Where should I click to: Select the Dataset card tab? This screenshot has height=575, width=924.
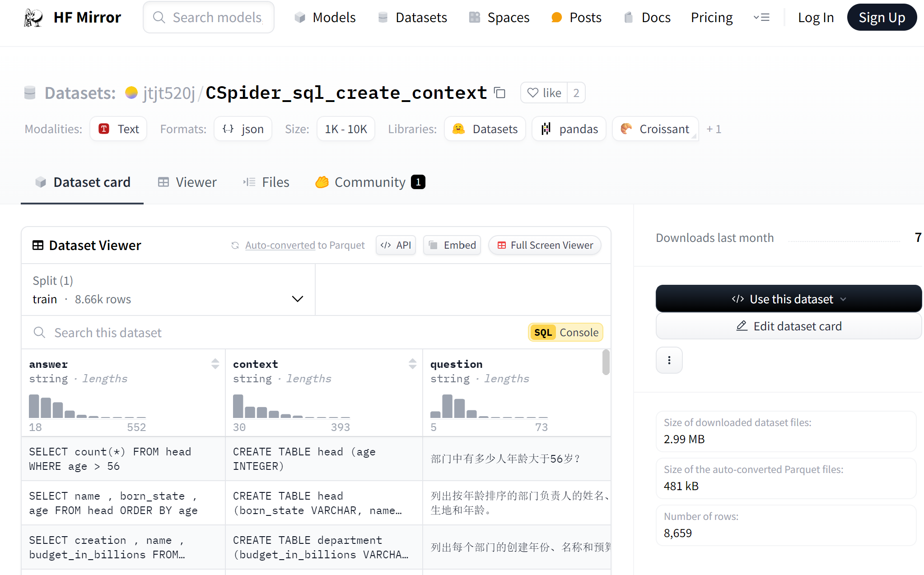[83, 182]
